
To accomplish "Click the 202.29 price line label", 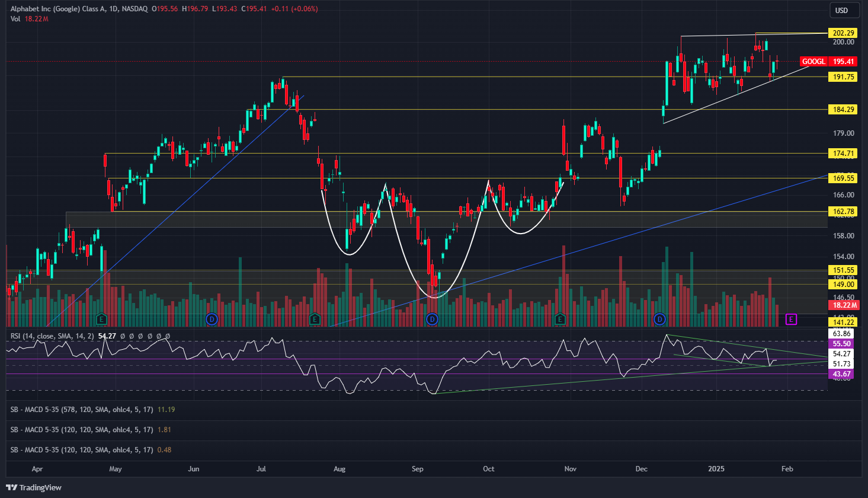I will [x=843, y=33].
